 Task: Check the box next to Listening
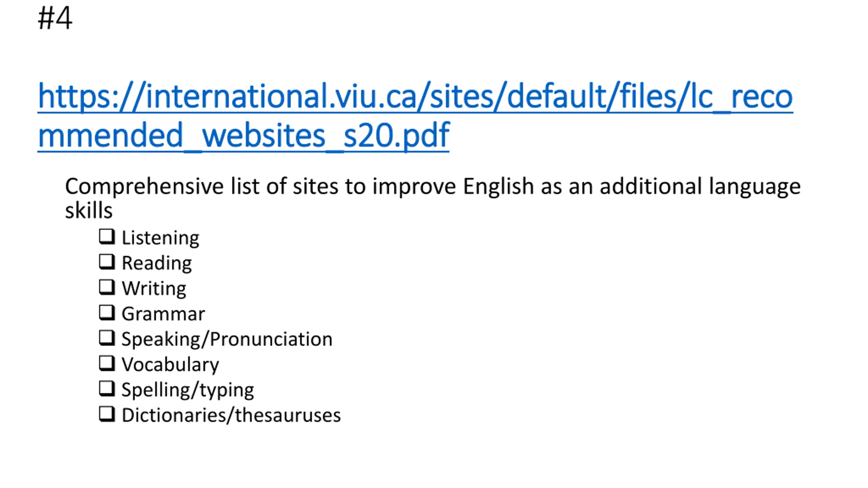coord(107,237)
